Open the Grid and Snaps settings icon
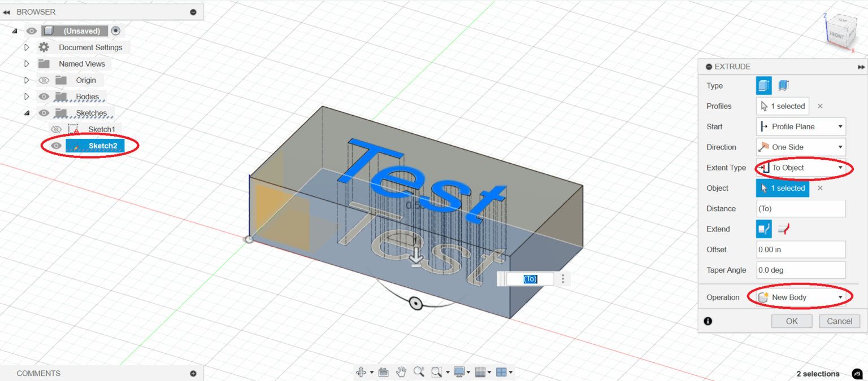 (x=480, y=372)
